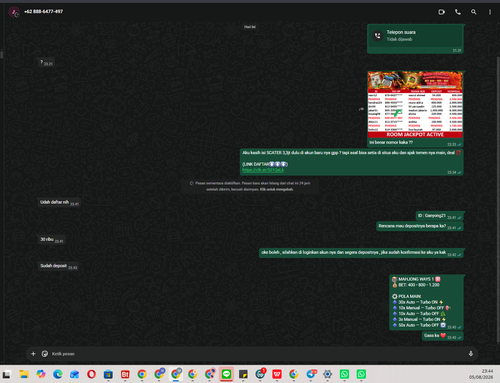
Task: Click the forward icon beside the image
Action: [x=361, y=109]
